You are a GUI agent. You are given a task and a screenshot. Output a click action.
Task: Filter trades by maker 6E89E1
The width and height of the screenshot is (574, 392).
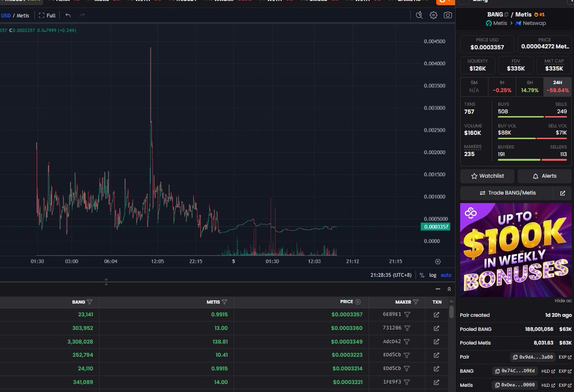pyautogui.click(x=407, y=315)
